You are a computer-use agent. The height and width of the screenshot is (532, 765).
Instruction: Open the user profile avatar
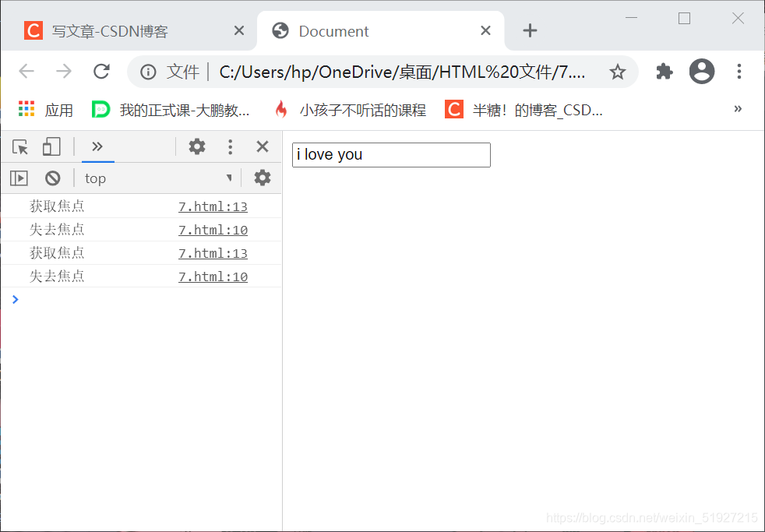[702, 71]
